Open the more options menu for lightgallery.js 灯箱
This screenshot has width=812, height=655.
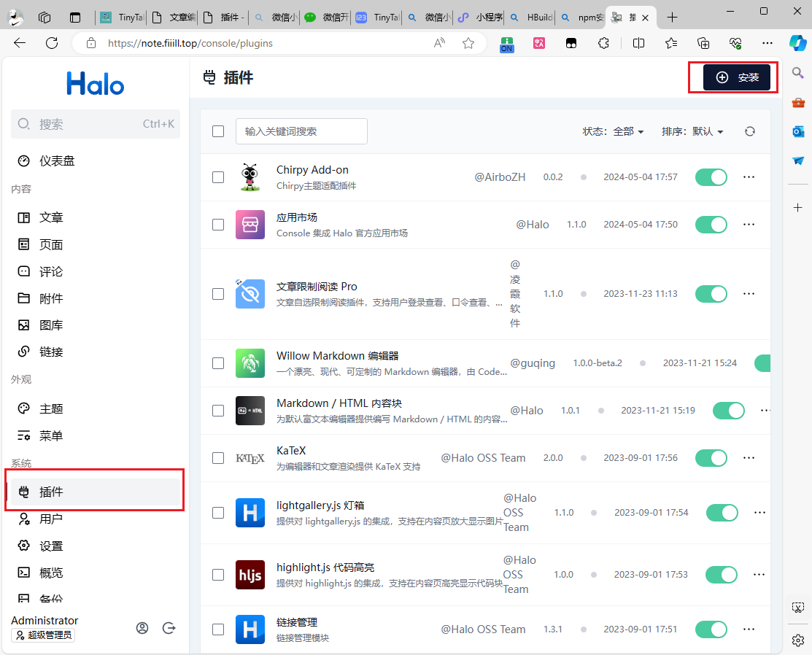coord(759,513)
